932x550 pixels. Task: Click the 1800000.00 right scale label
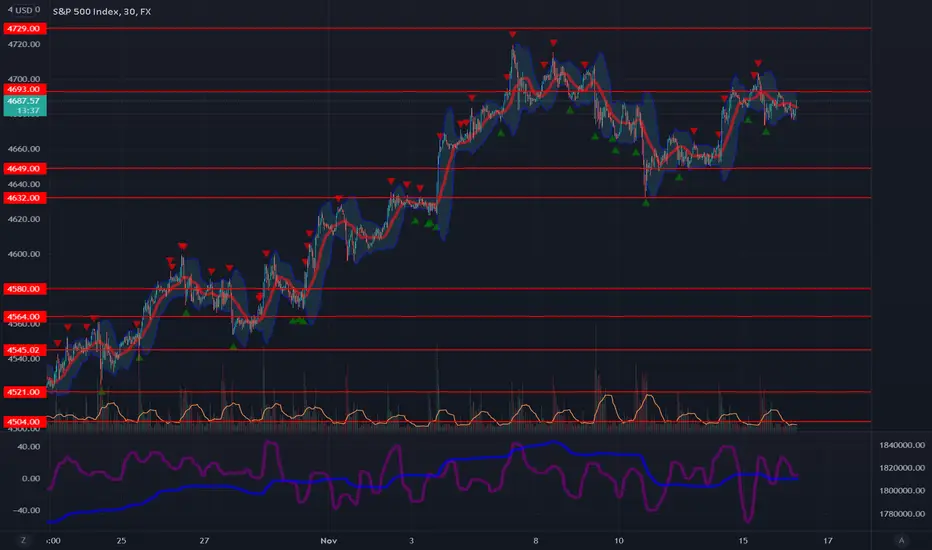click(902, 491)
